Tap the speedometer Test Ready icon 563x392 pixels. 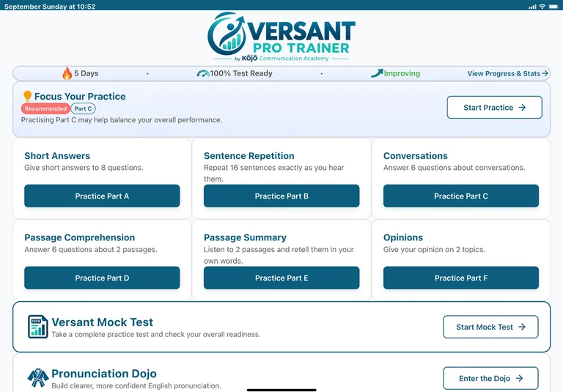(203, 73)
